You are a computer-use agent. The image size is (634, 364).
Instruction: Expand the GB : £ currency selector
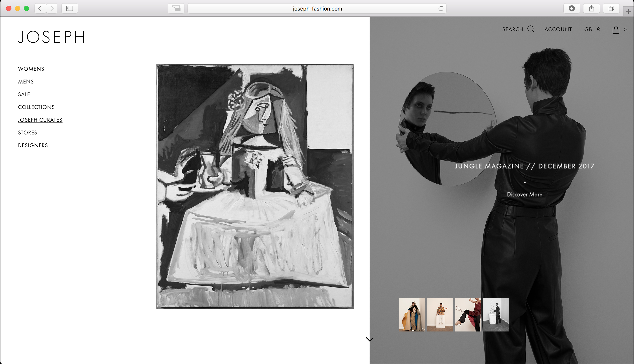[x=592, y=29]
